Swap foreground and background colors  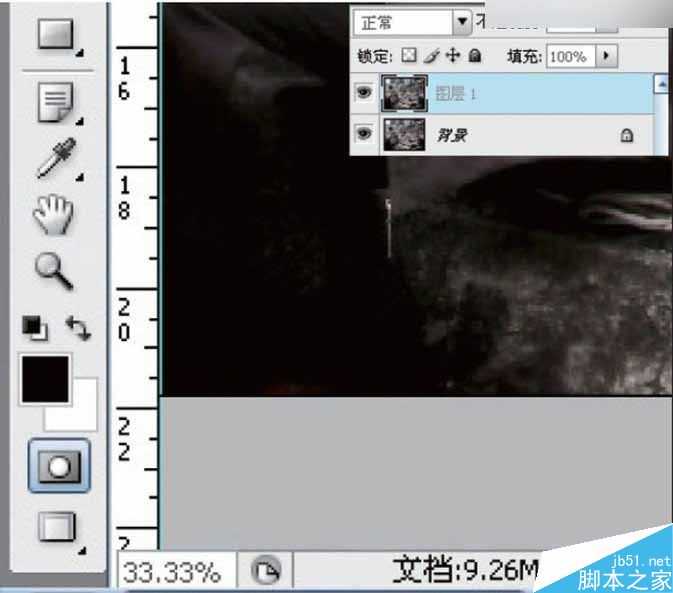point(78,328)
